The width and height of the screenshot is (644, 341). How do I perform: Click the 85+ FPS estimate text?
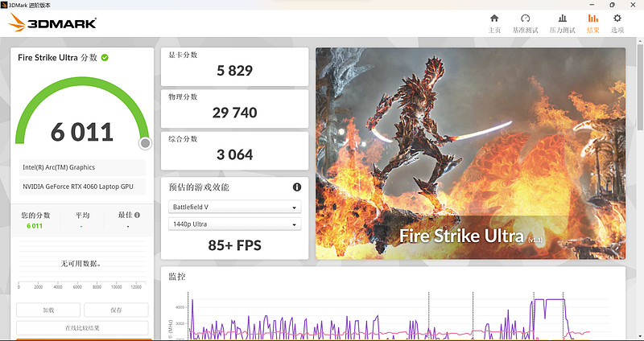[234, 245]
